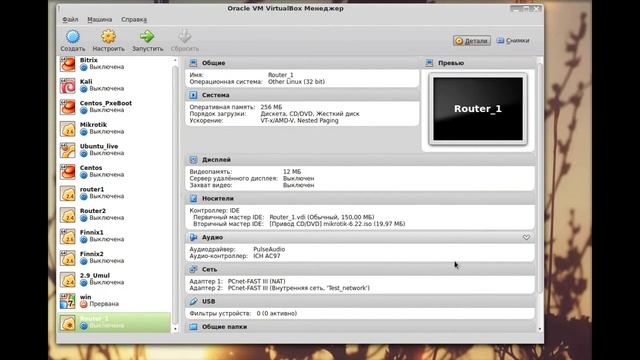This screenshot has width=640, height=360.
Task: Open the Справка menu
Action: (134, 20)
